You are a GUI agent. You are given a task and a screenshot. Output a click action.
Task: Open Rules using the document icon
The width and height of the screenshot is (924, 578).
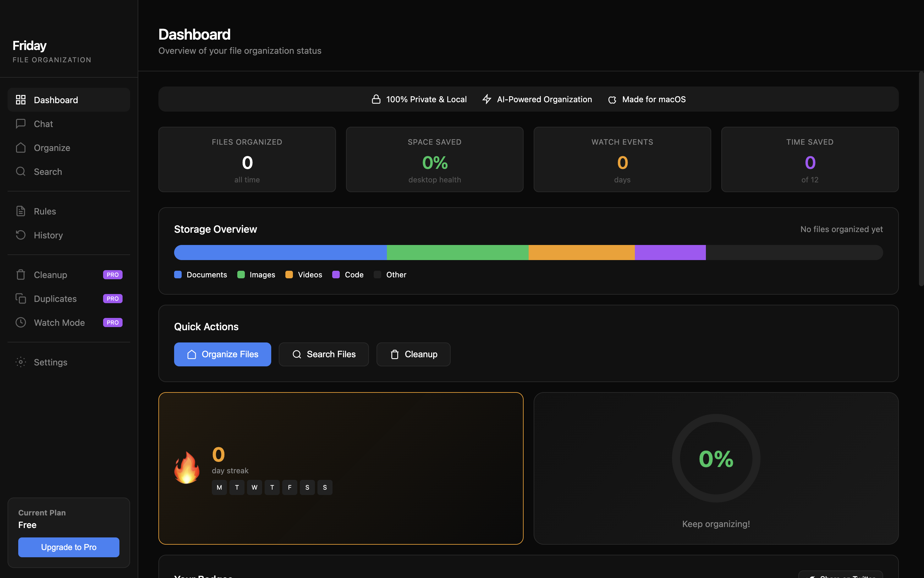[x=21, y=211]
